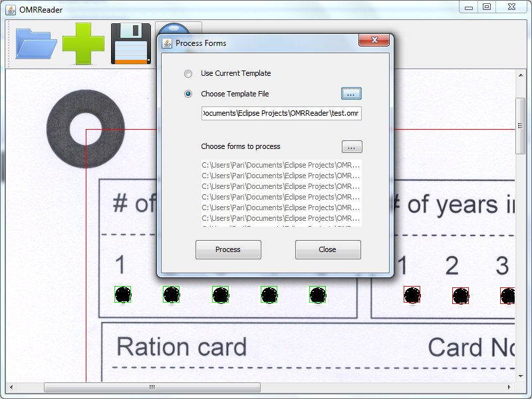This screenshot has height=399, width=532.
Task: Select the sixth file path in forms list
Action: (281, 218)
